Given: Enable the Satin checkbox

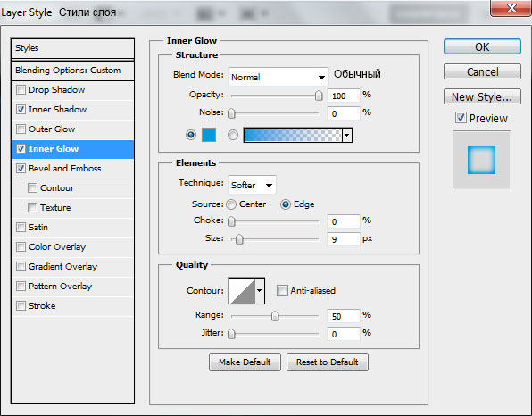Looking at the screenshot, I should coord(21,228).
